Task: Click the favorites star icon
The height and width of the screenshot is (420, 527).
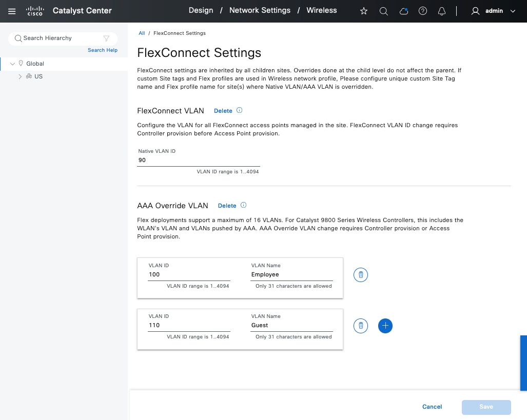Action: pyautogui.click(x=364, y=11)
